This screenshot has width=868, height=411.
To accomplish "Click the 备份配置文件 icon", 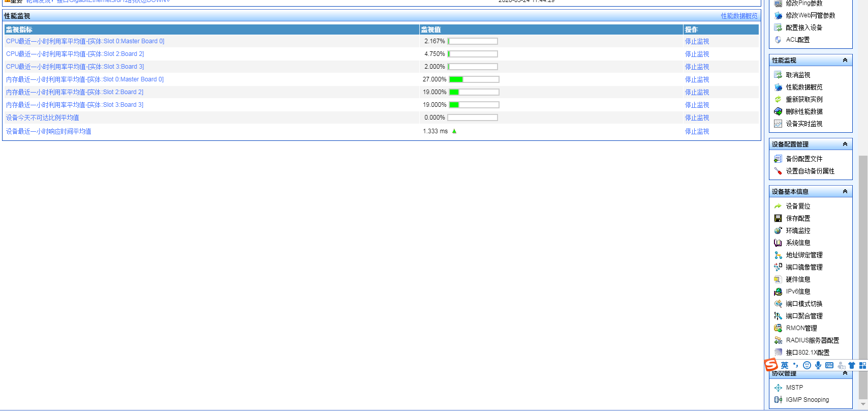I will 778,159.
